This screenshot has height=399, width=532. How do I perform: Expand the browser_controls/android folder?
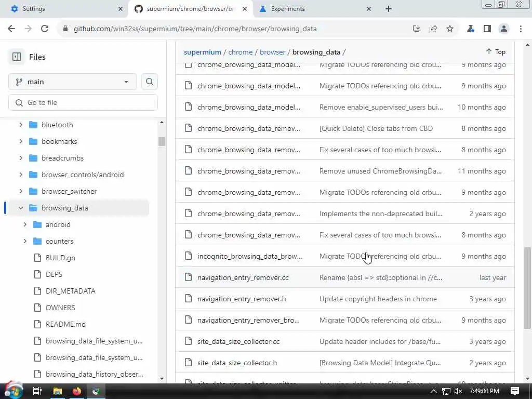(x=21, y=175)
